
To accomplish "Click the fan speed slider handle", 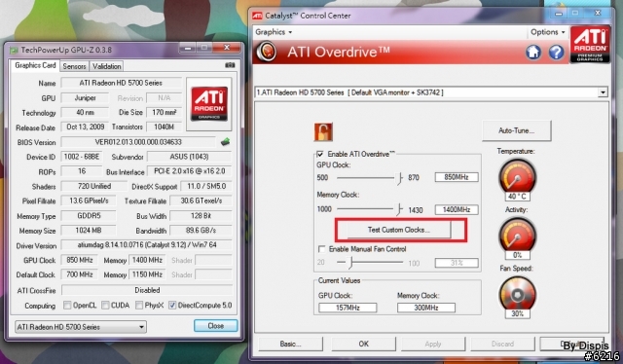I will tap(350, 262).
